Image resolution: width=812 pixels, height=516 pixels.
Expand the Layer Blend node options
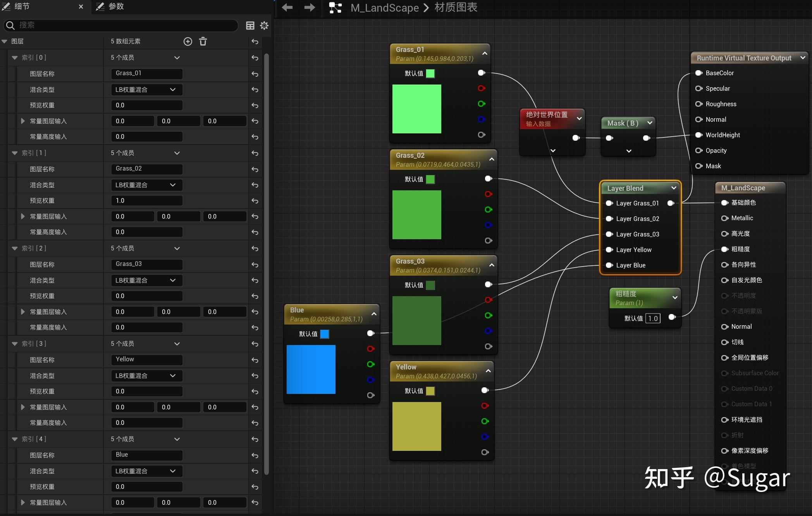674,188
